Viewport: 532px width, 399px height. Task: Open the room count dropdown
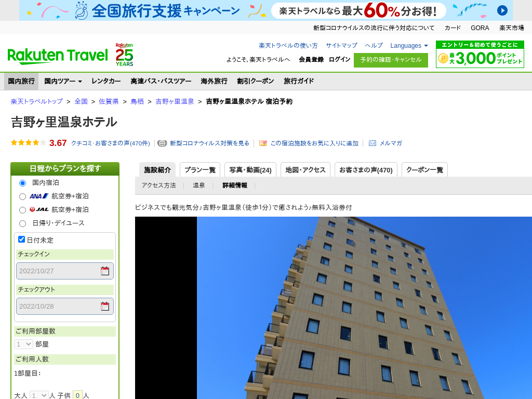pos(23,344)
